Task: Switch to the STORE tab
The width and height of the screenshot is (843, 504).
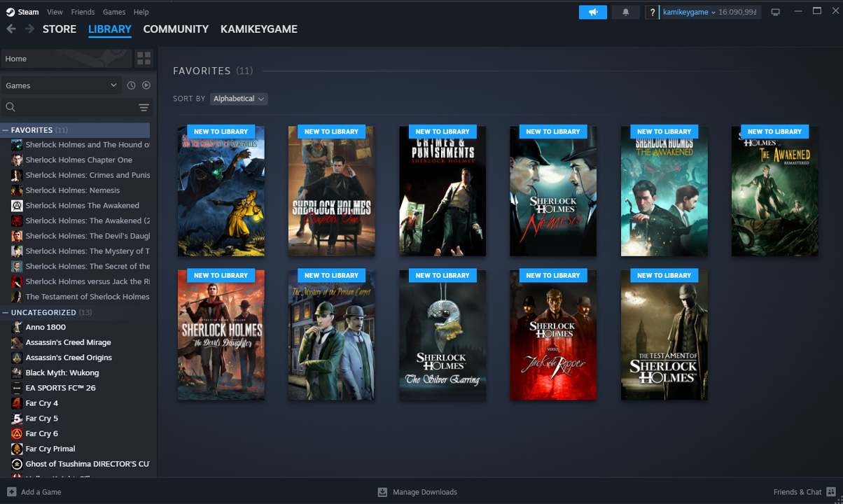Action: pos(60,29)
